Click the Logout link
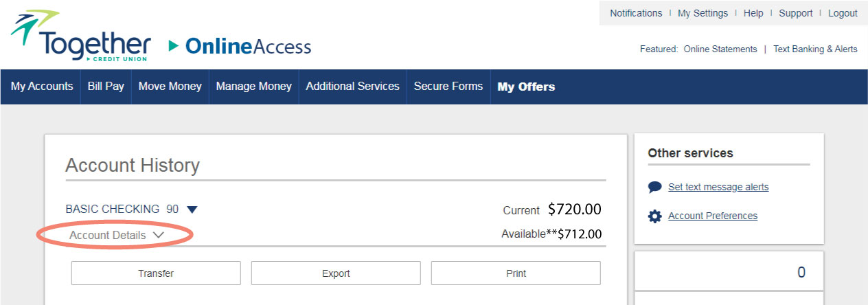This screenshot has height=305, width=868. [843, 13]
